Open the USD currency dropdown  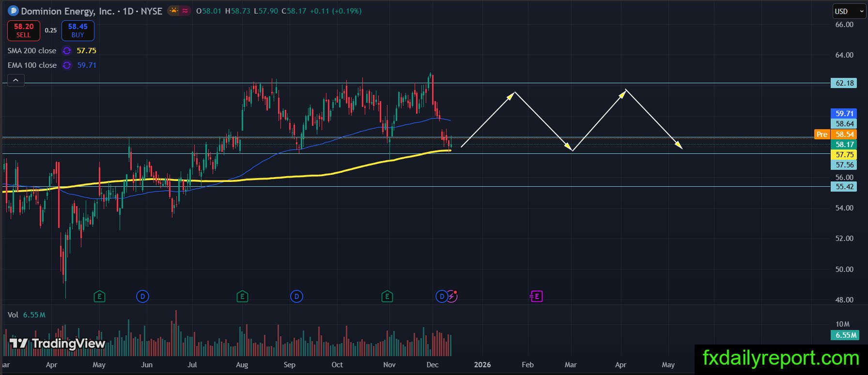tap(849, 11)
